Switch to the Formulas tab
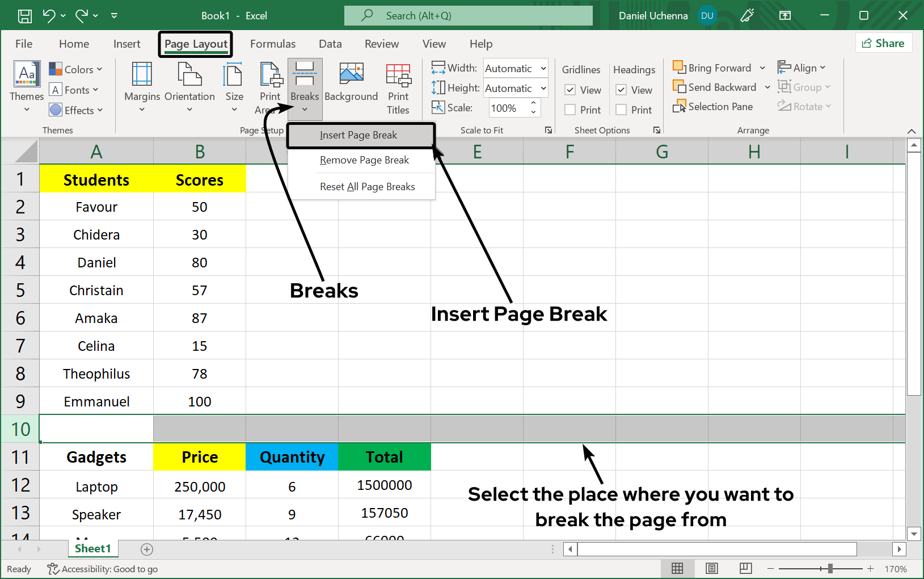The image size is (924, 579). [273, 44]
